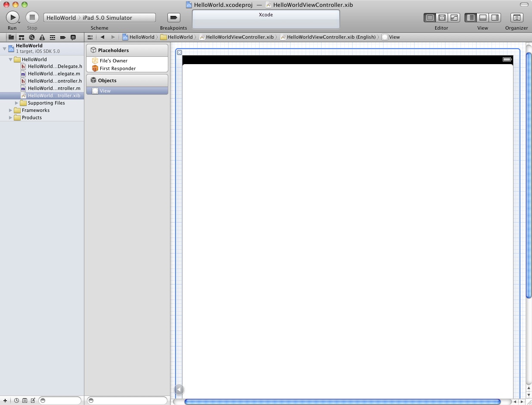Screen dimensions: 532x405
Task: Open the HelloWorld iPad 5.0 Simulator scheme dropdown
Action: [x=99, y=18]
